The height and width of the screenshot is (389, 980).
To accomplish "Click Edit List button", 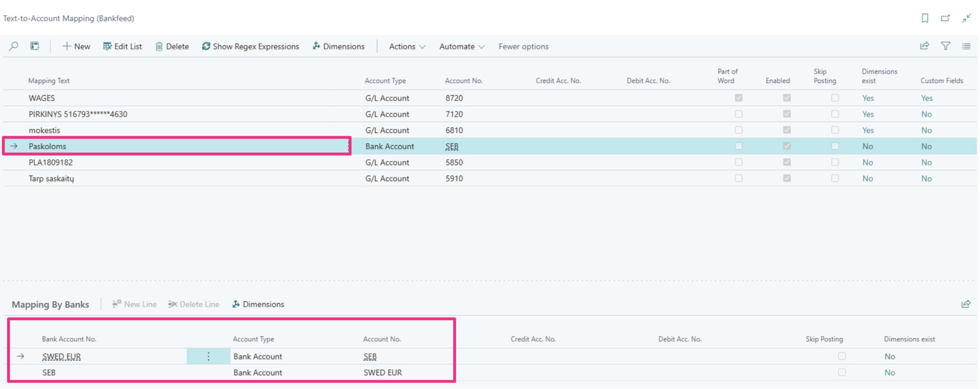I will 122,46.
